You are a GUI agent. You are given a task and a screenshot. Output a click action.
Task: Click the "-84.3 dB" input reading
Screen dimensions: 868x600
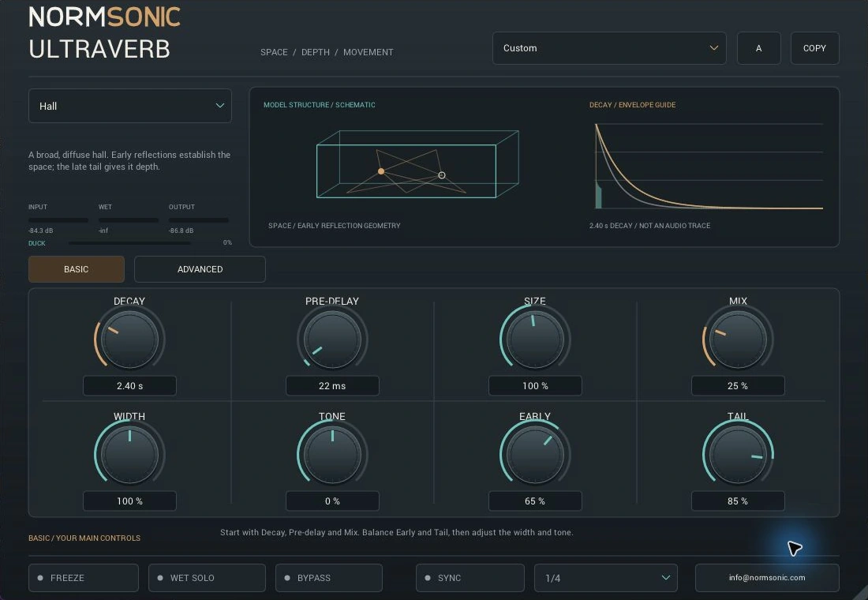[40, 231]
